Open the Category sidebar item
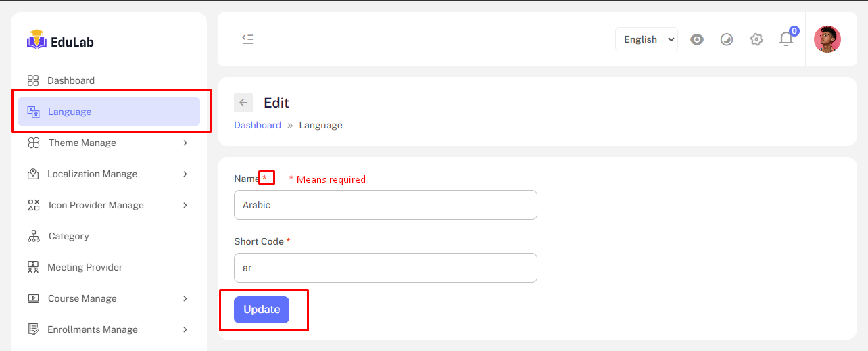This screenshot has height=351, width=868. (x=68, y=236)
